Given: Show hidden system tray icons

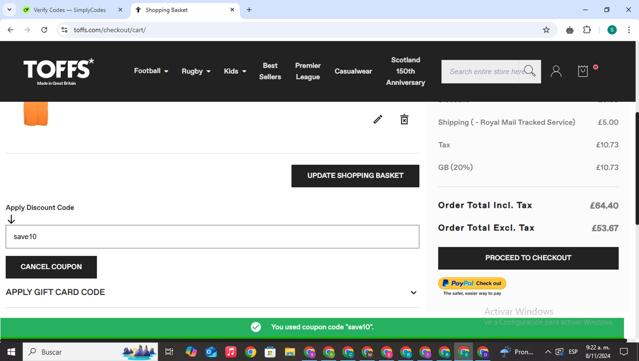Looking at the screenshot, I should pyautogui.click(x=548, y=352).
